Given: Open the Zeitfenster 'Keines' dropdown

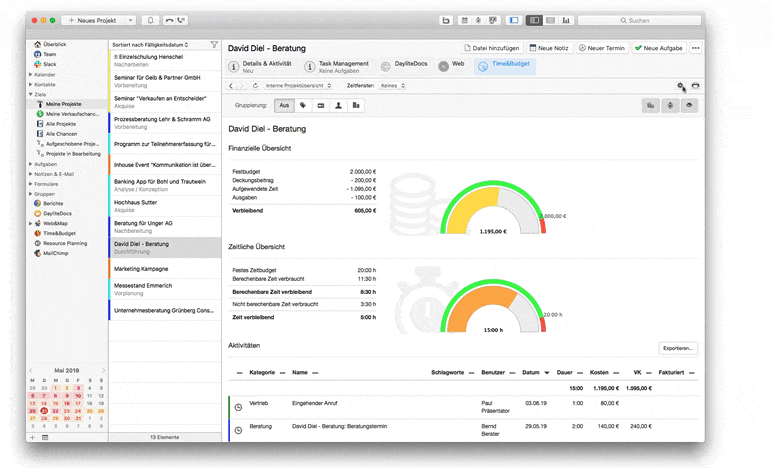Looking at the screenshot, I should pyautogui.click(x=392, y=86).
